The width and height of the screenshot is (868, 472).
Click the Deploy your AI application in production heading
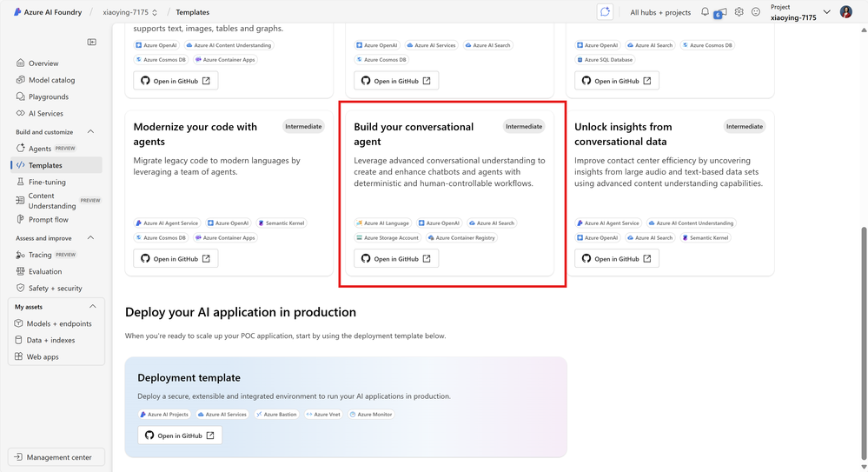(241, 312)
